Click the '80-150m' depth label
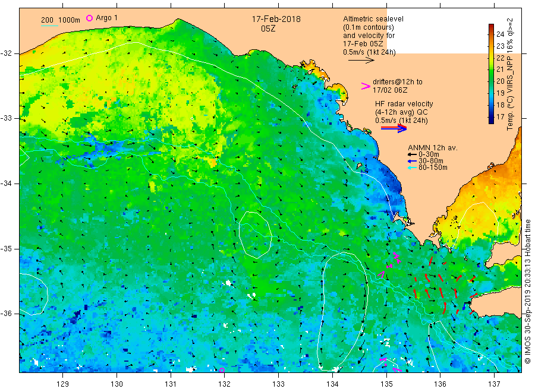 (433, 167)
